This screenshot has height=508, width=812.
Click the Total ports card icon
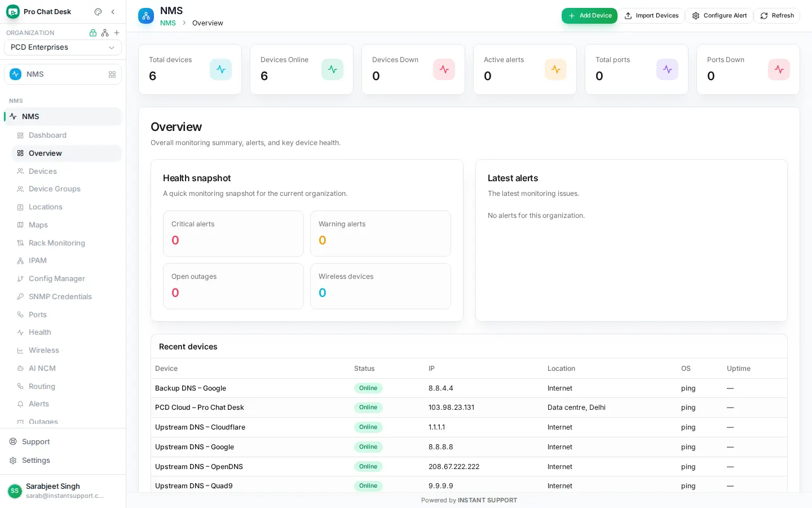pyautogui.click(x=667, y=69)
